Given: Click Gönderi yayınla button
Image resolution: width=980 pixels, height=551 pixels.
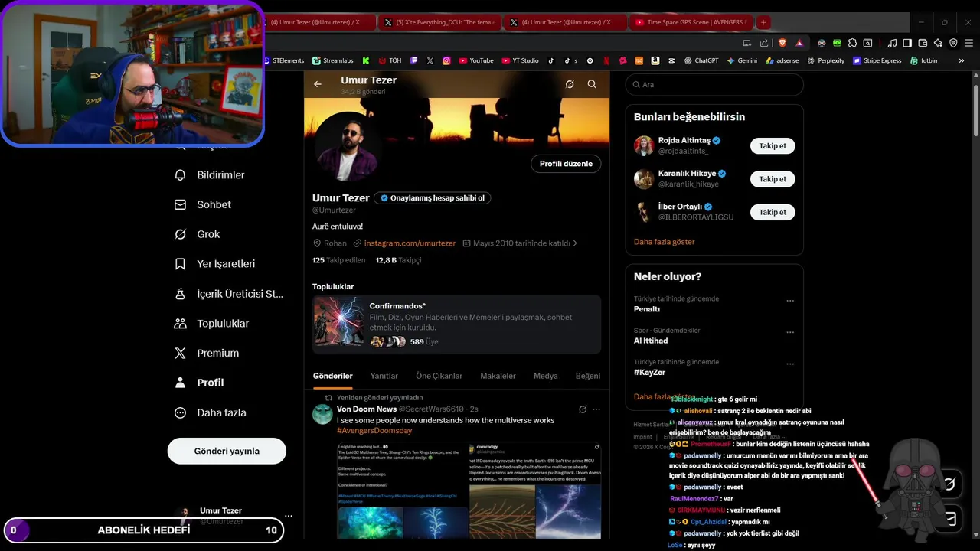Looking at the screenshot, I should pos(227,451).
